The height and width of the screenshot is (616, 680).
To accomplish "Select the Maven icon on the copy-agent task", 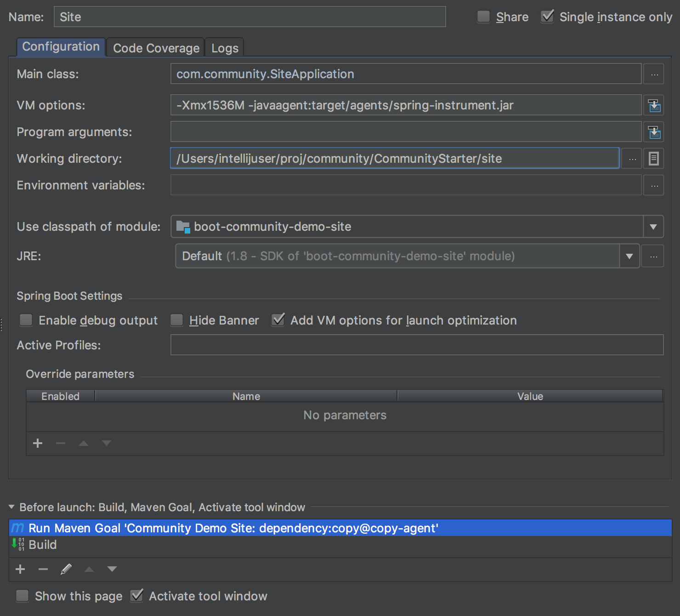I will (17, 528).
